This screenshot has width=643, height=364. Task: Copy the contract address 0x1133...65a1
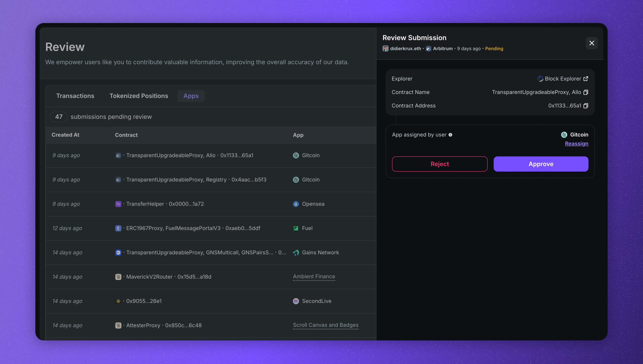click(586, 106)
